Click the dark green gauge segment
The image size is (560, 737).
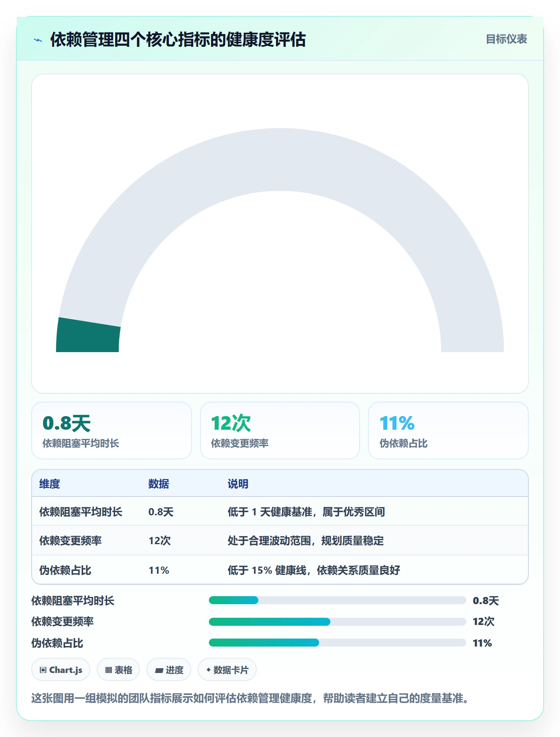click(88, 335)
